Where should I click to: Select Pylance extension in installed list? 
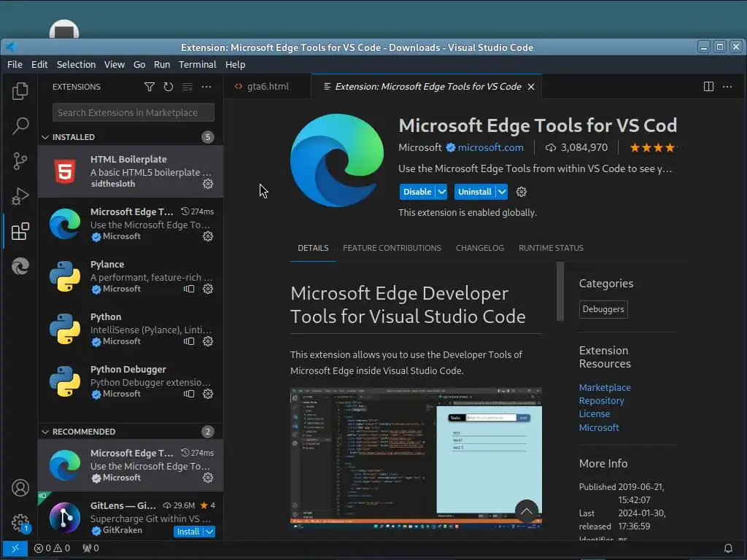click(x=131, y=276)
